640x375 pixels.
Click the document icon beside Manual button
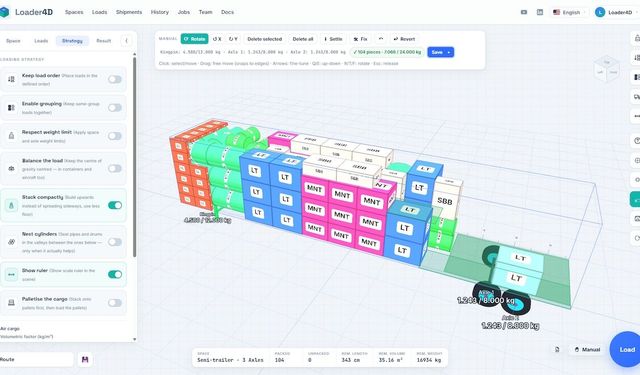(x=557, y=350)
